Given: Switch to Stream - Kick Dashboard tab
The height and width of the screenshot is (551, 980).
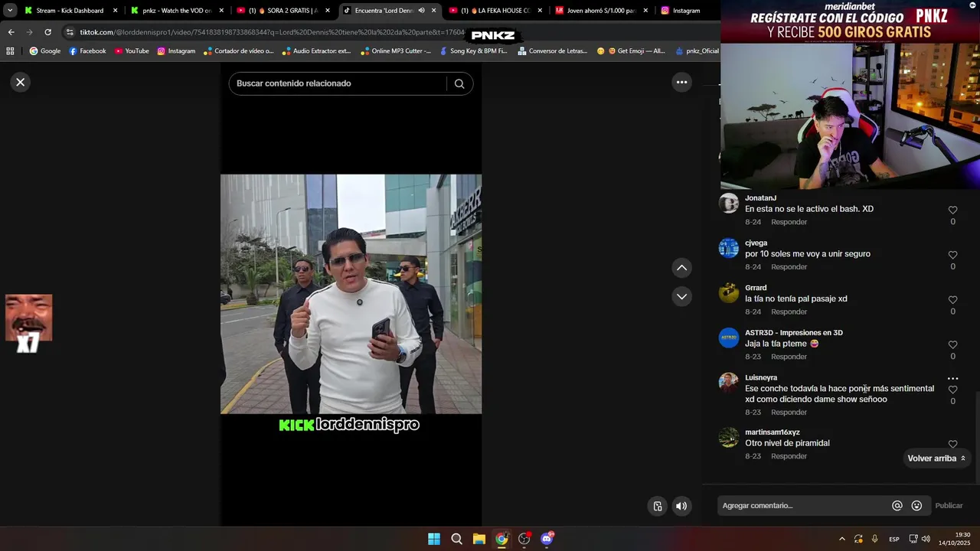Looking at the screenshot, I should coord(70,11).
